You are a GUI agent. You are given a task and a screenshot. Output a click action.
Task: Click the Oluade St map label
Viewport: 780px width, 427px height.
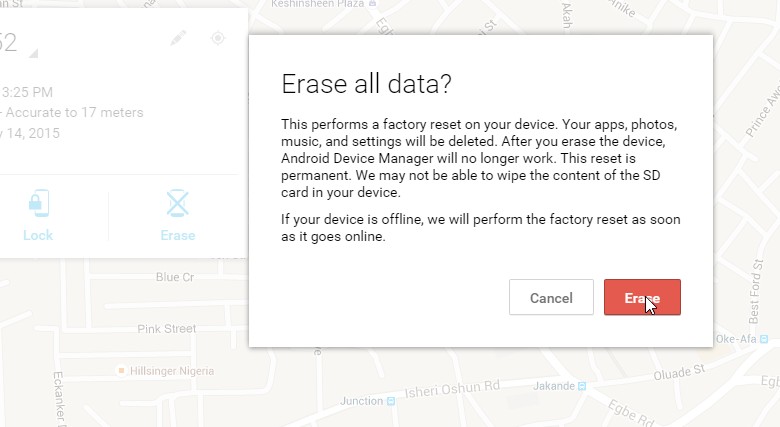click(679, 372)
